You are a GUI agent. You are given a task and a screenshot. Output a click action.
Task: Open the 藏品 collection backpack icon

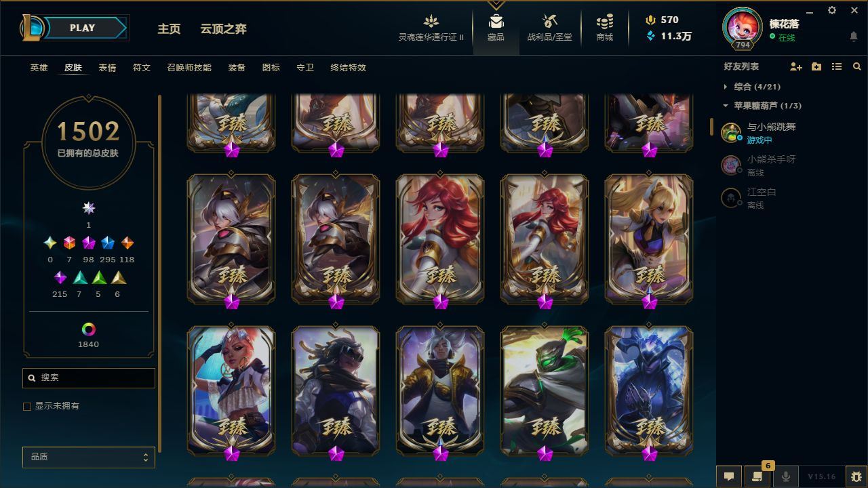point(496,22)
